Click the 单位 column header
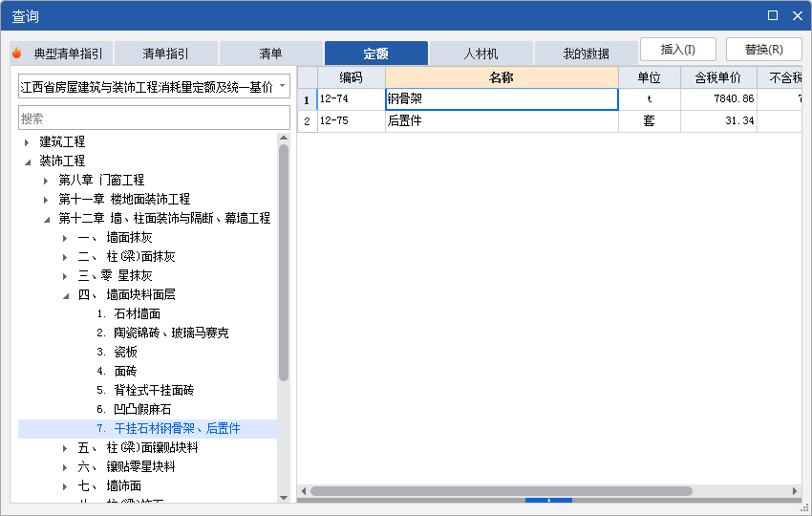This screenshot has height=516, width=812. pos(649,77)
